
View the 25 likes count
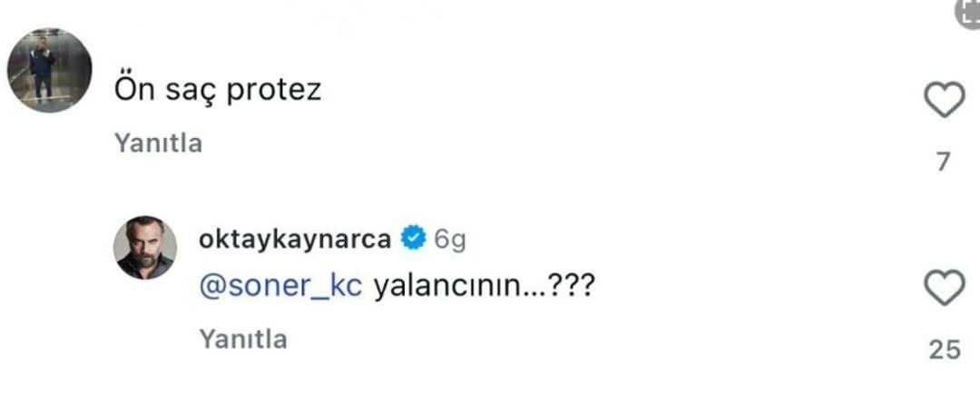[944, 350]
